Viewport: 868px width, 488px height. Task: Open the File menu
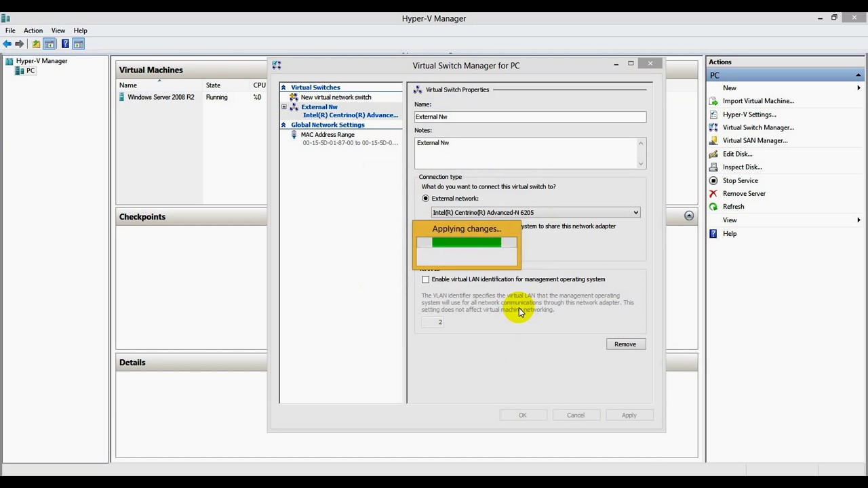tap(10, 30)
